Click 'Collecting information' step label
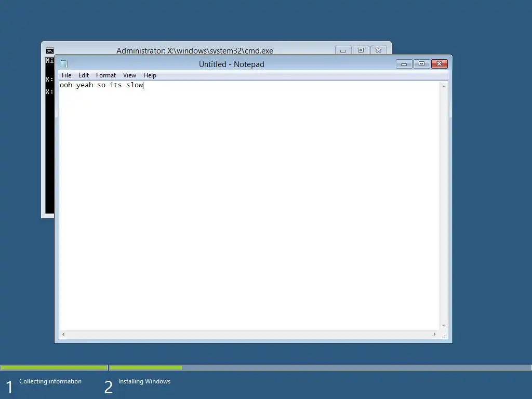 tap(50, 381)
